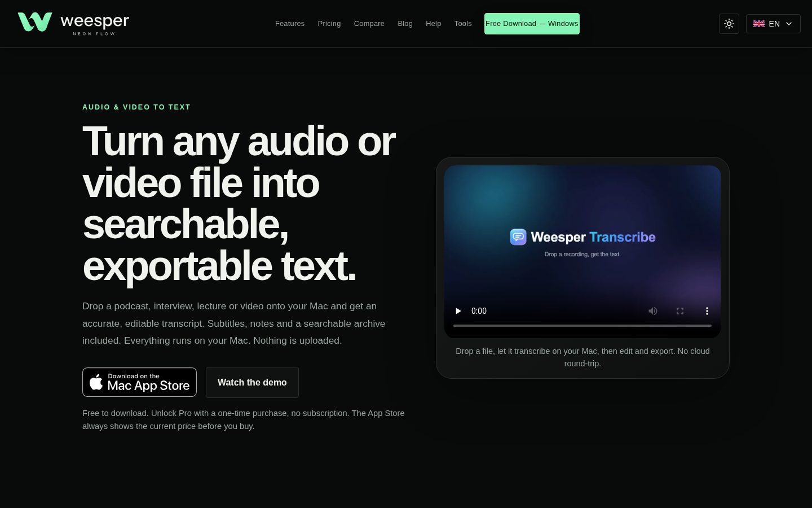Viewport: 812px width, 508px height.
Task: Go to the Pricing page
Action: tap(329, 24)
